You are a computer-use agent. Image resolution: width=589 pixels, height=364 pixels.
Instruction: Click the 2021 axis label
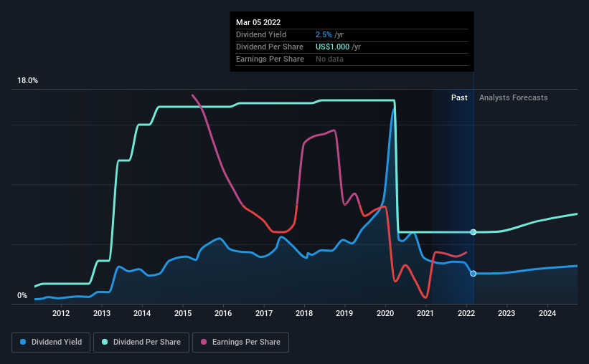click(x=425, y=313)
